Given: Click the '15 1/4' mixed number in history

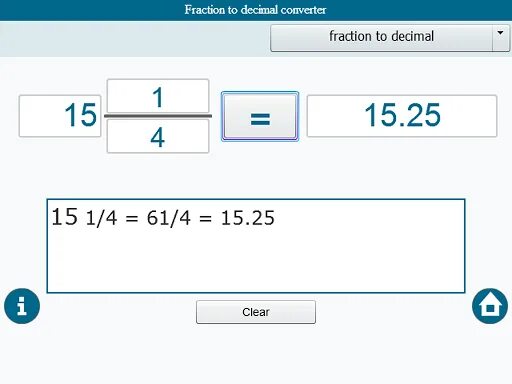Looking at the screenshot, I should click(x=84, y=218).
